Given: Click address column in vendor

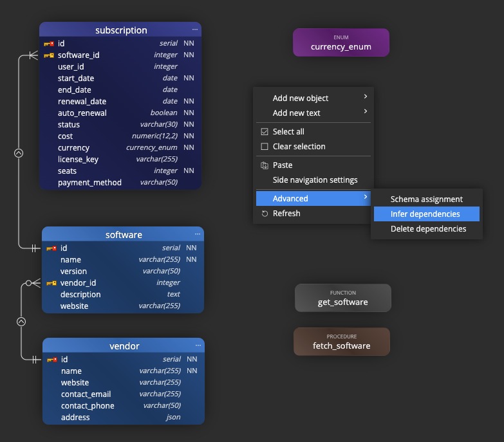Looking at the screenshot, I should click(x=124, y=418).
